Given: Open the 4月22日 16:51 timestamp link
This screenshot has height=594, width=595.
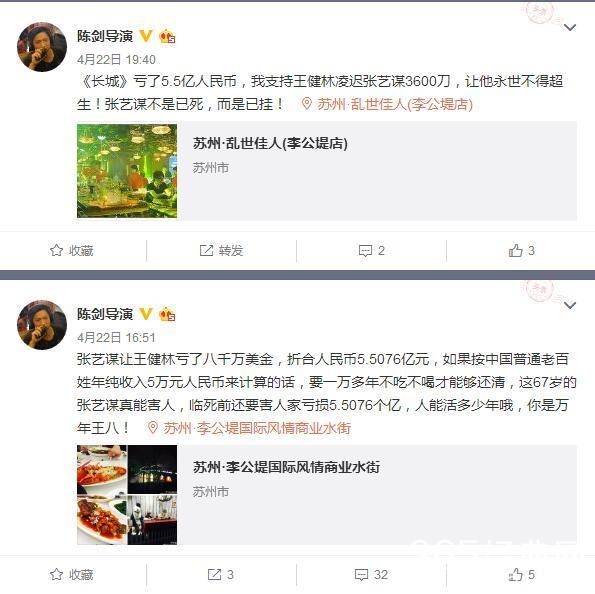Looking at the screenshot, I should pos(116,337).
